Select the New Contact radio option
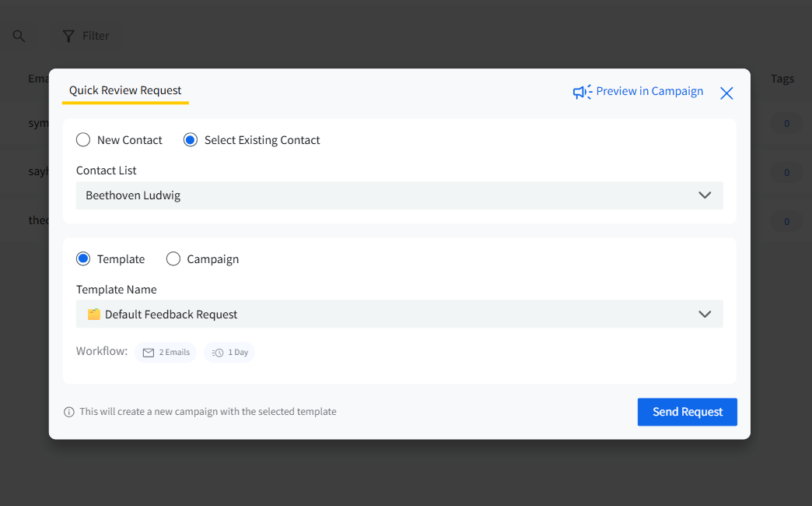Image resolution: width=812 pixels, height=506 pixels. tap(83, 140)
